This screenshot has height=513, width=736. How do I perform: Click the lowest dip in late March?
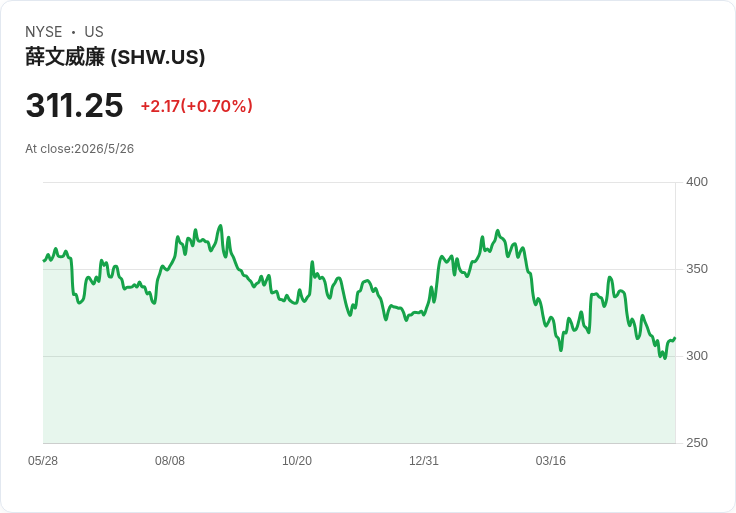pos(561,350)
